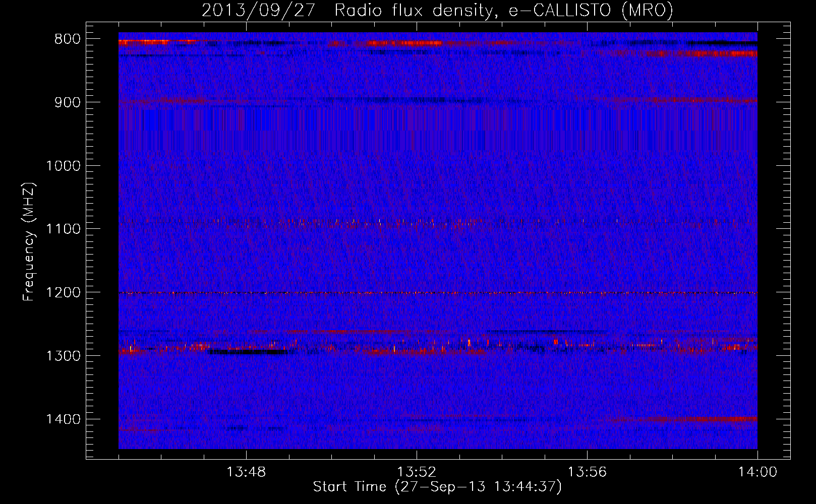This screenshot has width=816, height=504.
Task: Select the 1200 frequency tick label
Action: (x=63, y=292)
